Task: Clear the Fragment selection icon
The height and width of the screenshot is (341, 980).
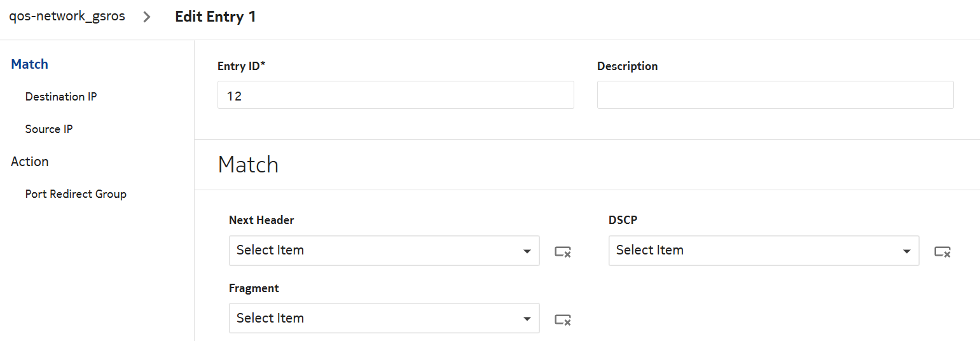Action: click(x=562, y=319)
